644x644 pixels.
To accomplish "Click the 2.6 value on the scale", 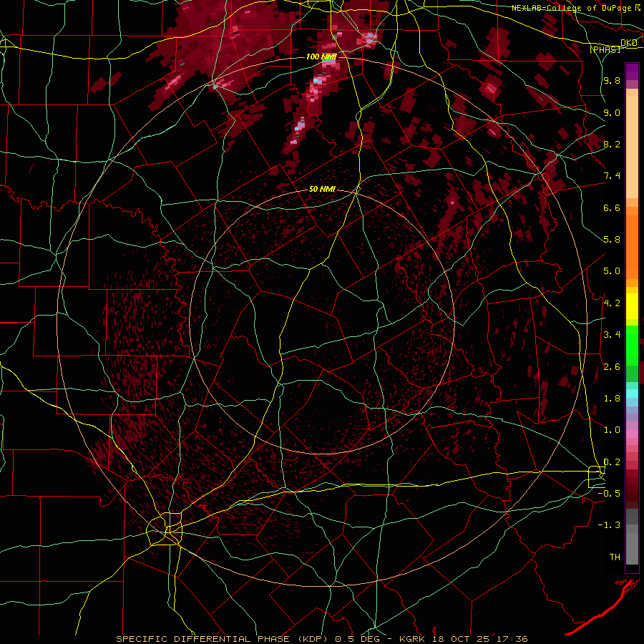I will [612, 367].
